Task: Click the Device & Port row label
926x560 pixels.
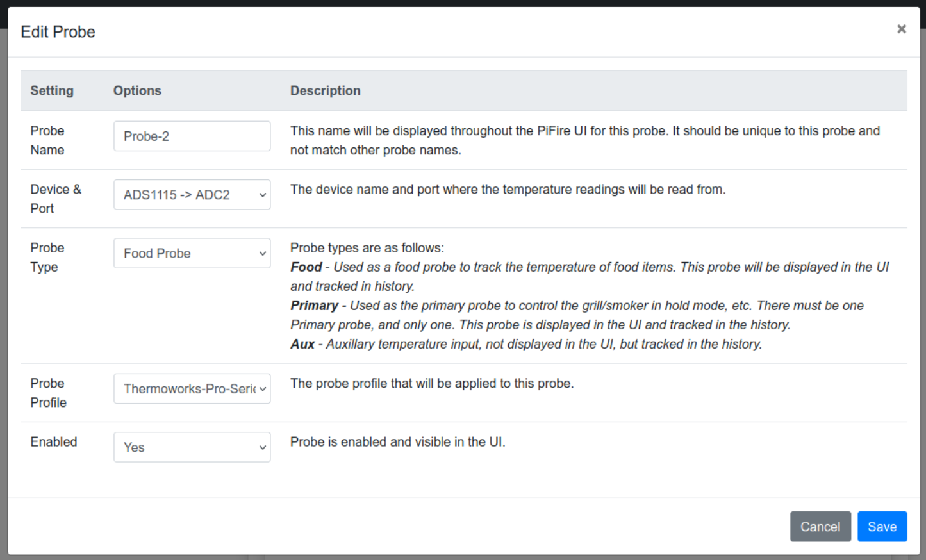Action: tap(55, 199)
